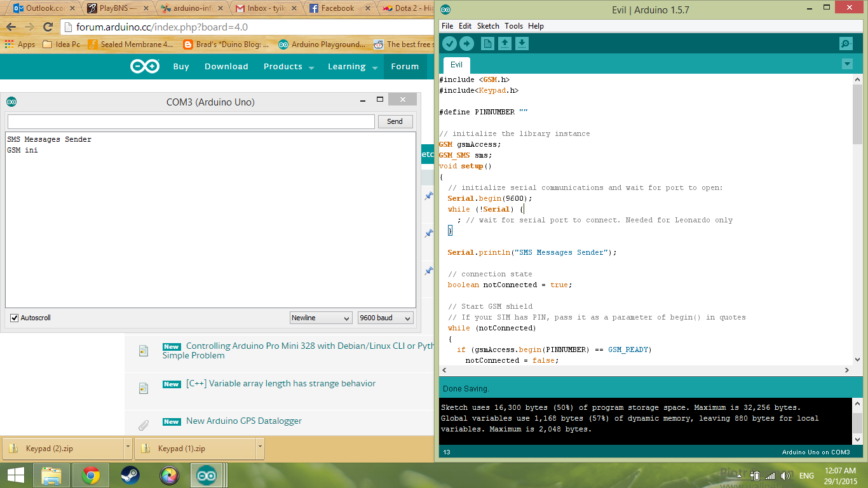Expand the sketch tab dropdown arrow
The image size is (868, 488).
click(846, 64)
